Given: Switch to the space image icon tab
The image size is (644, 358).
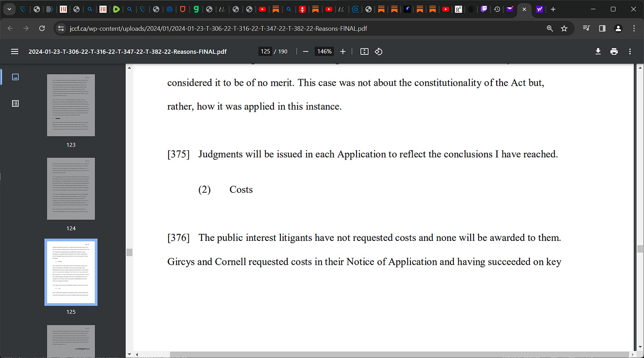Looking at the screenshot, I should [406, 9].
